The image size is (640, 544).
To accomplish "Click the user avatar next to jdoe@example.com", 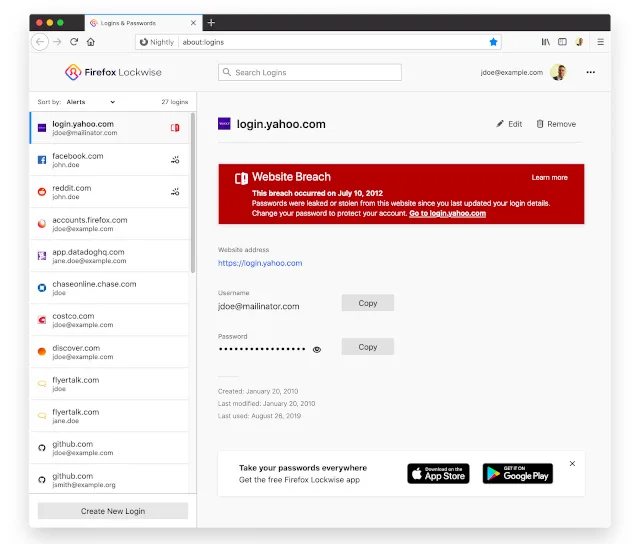I will pos(558,72).
